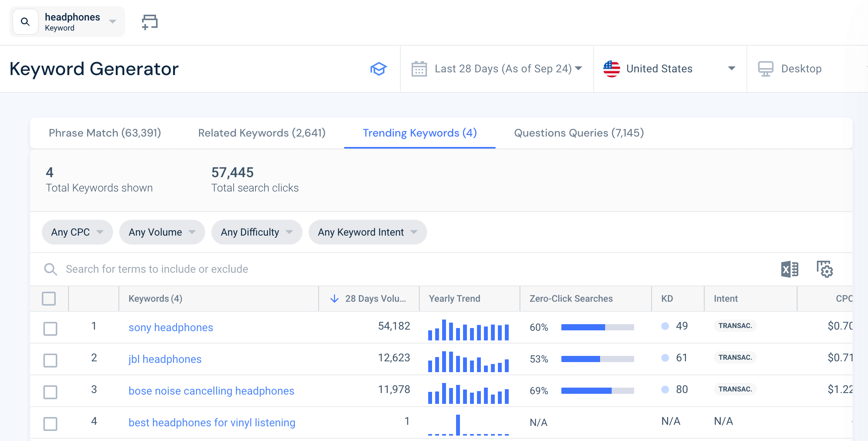Click KD dot for bose noise cancelling headphones
The width and height of the screenshot is (868, 441).
(x=665, y=390)
